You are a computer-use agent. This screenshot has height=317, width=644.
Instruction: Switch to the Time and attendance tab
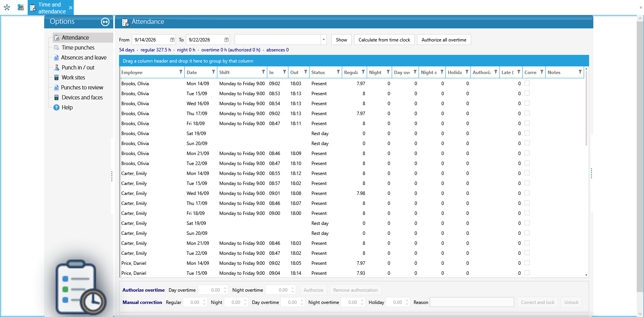tap(51, 8)
